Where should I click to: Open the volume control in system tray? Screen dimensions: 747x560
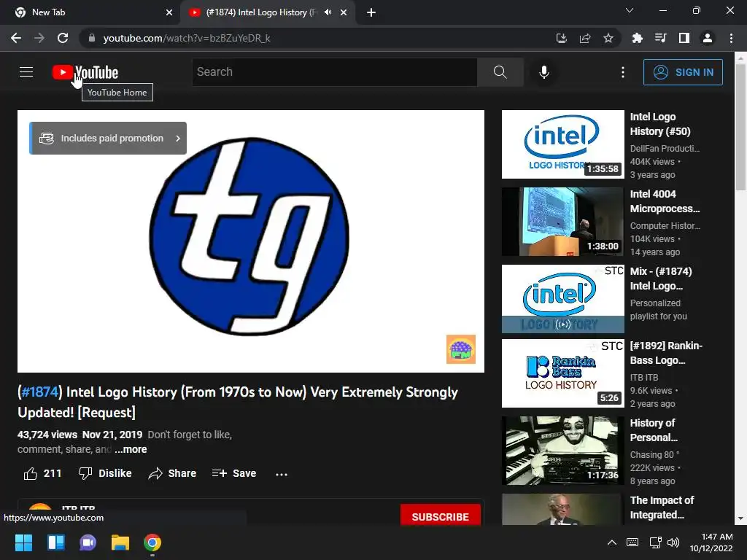pos(673,542)
